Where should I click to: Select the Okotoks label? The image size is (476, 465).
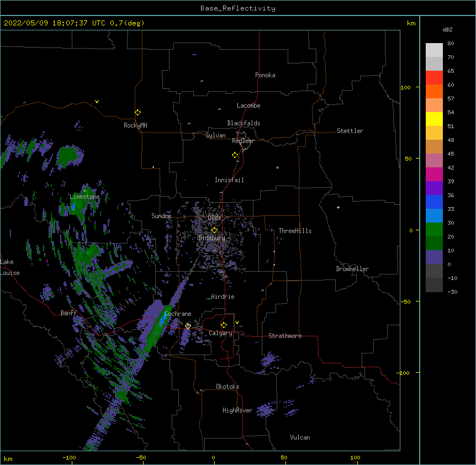click(228, 387)
